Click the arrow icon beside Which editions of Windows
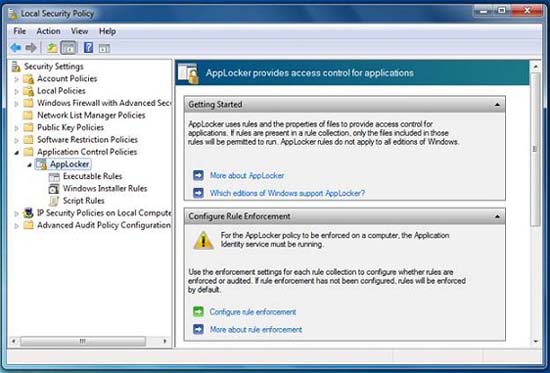This screenshot has width=550, height=373. click(x=198, y=193)
